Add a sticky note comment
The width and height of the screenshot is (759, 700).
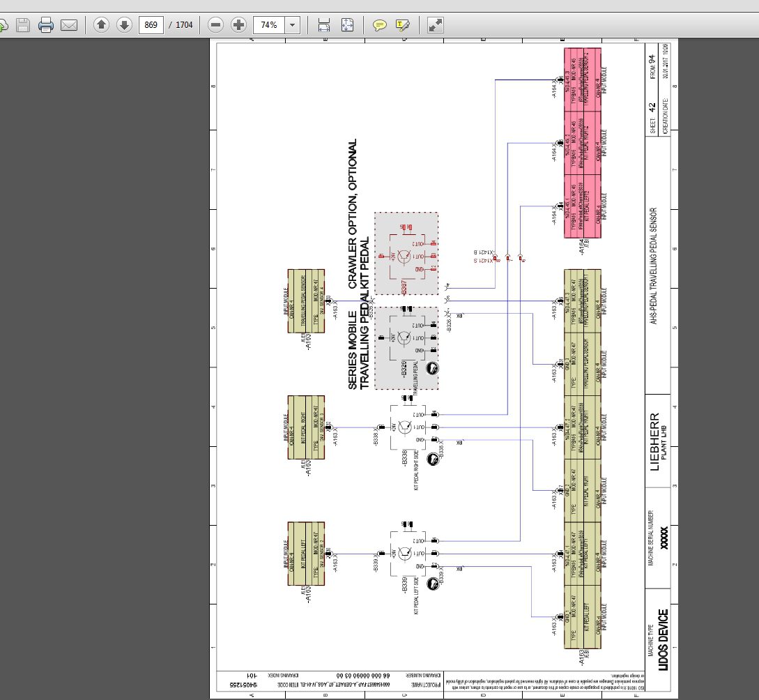tap(379, 24)
